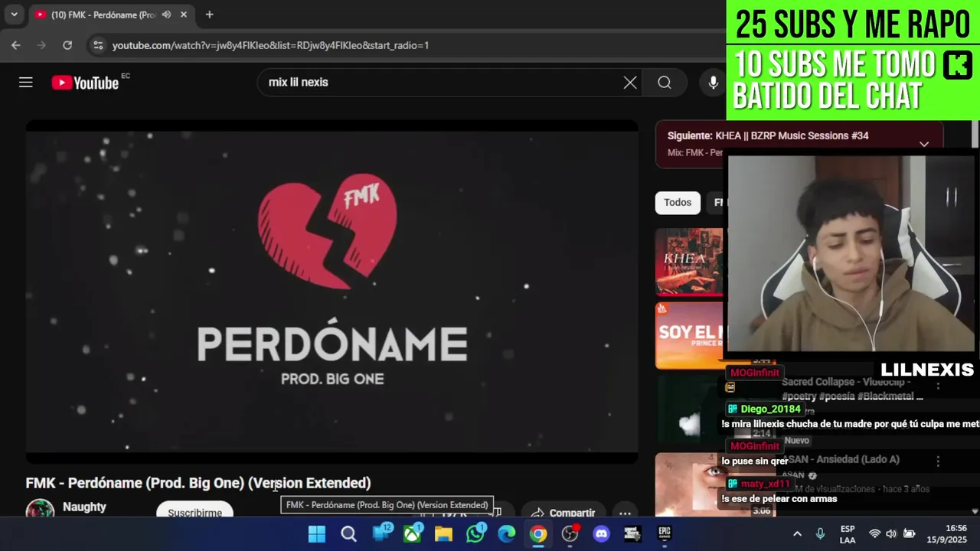Screen dimensions: 980x551
Task: Show hidden system tray icons
Action: pyautogui.click(x=797, y=533)
